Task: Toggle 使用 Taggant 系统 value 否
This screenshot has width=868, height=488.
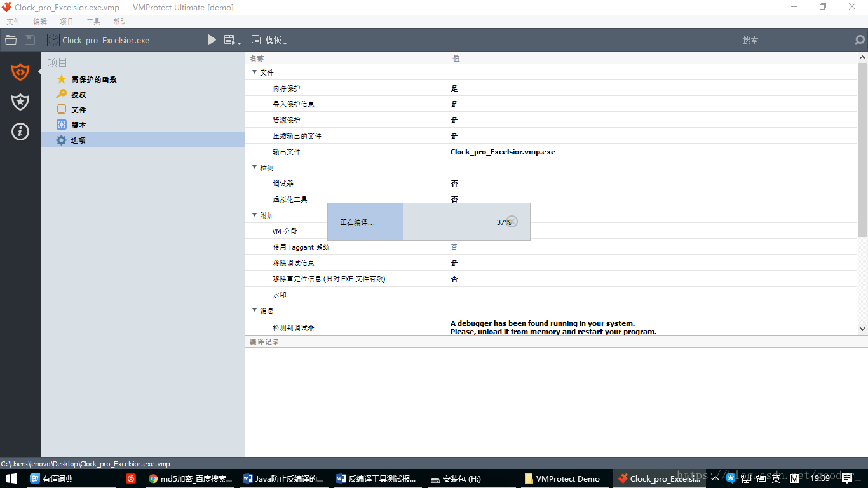Action: point(454,247)
